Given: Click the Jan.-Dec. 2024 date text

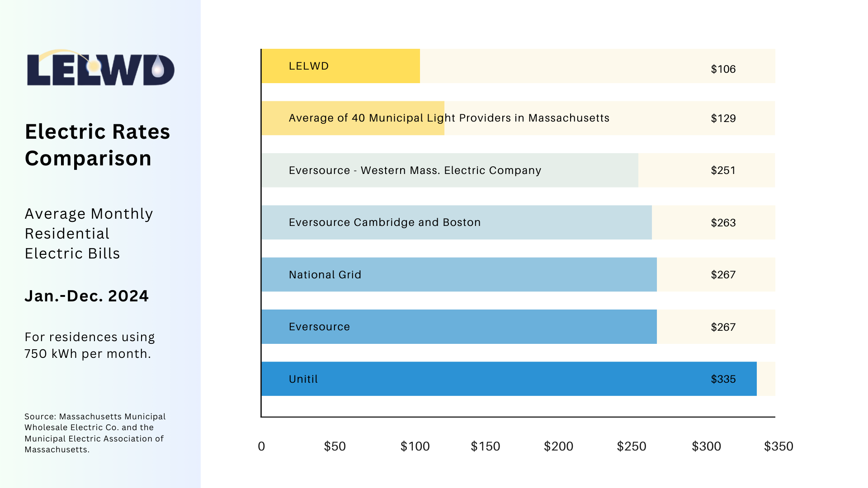Looking at the screenshot, I should point(86,296).
